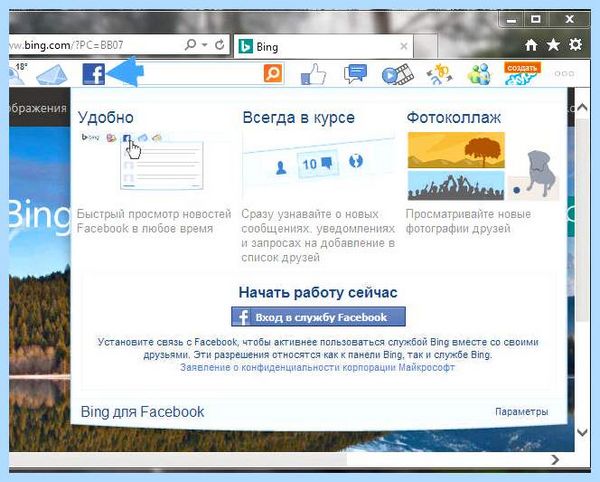Click the Фотоколлаж tree picture
600x482 pixels.
coord(456,150)
